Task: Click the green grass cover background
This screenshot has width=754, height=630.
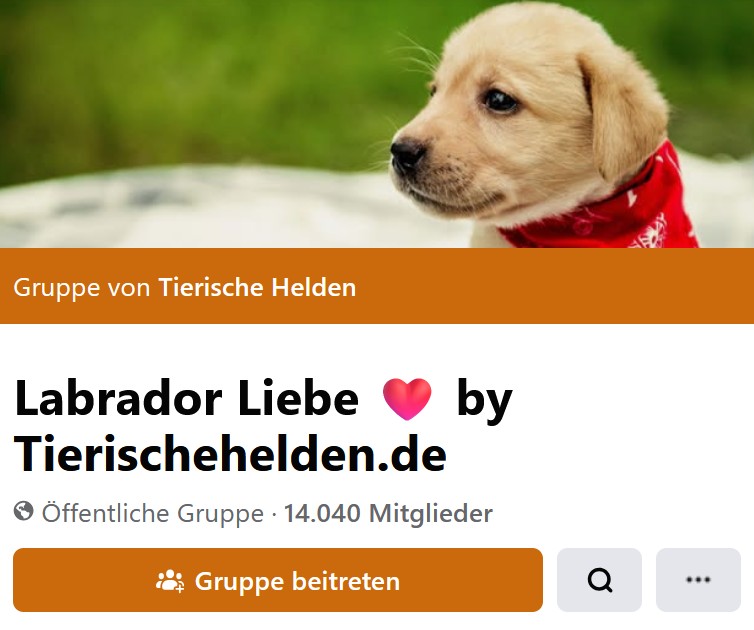Action: click(192, 72)
